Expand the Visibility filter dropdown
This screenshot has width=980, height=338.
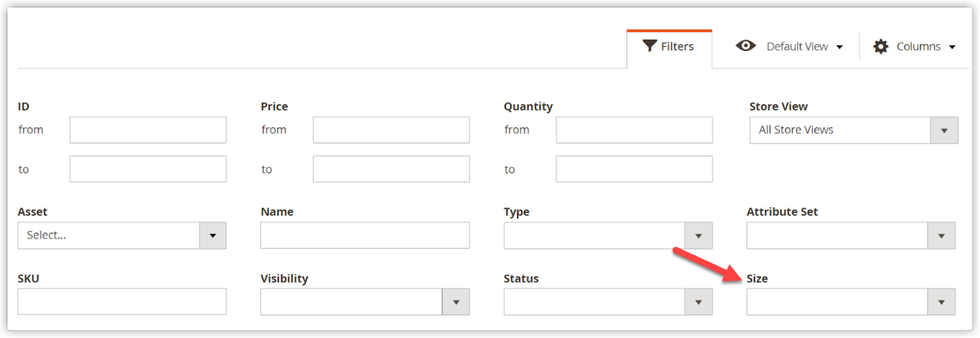(364, 302)
